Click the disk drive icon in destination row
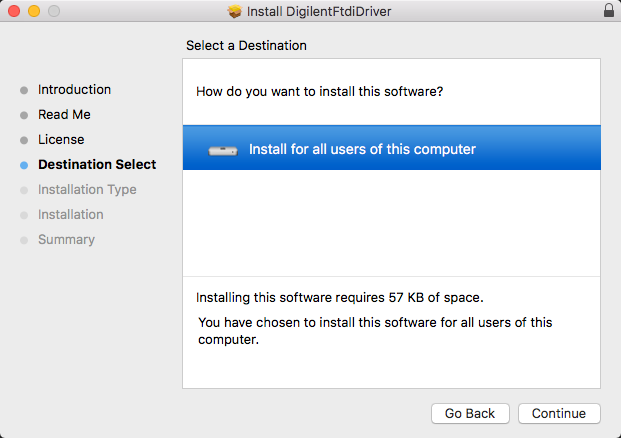621x438 pixels. [223, 150]
